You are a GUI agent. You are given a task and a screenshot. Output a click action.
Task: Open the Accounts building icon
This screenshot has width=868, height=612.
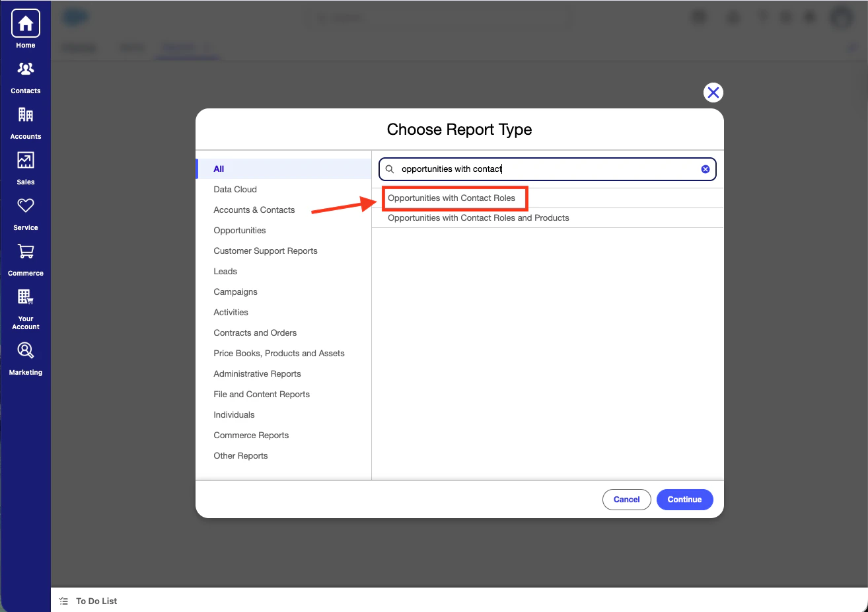point(26,114)
